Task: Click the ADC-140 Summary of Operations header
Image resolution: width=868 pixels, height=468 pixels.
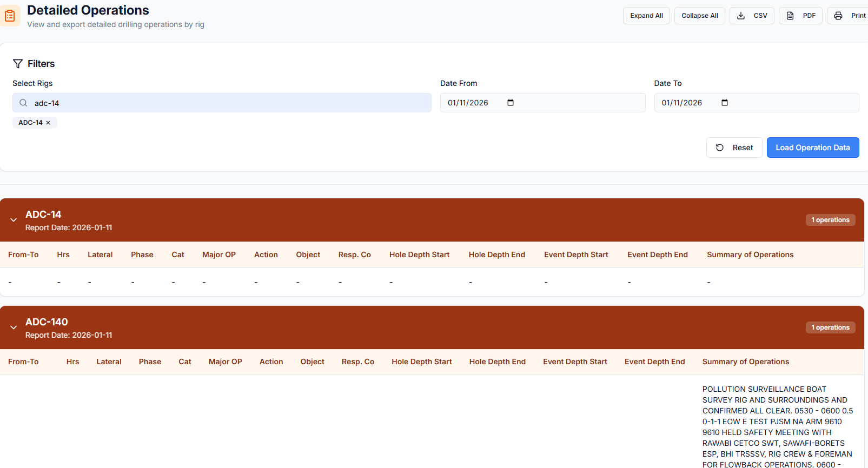Action: pos(745,362)
